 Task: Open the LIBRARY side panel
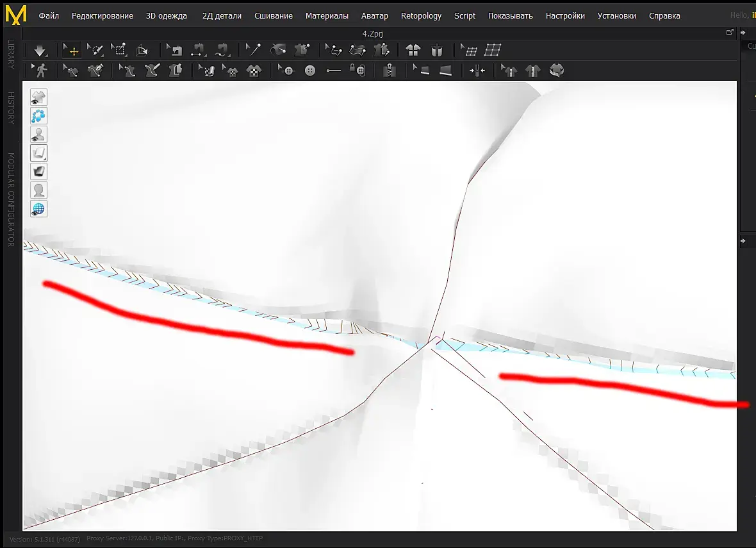(11, 54)
